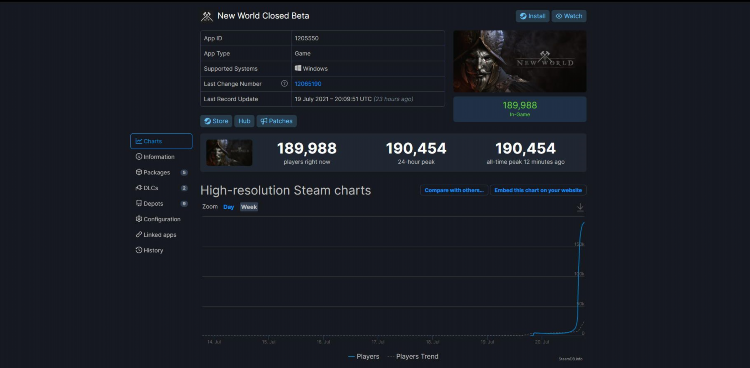Screen dimensions: 750x368
Task: Open the Linked apps sidebar section
Action: click(155, 235)
